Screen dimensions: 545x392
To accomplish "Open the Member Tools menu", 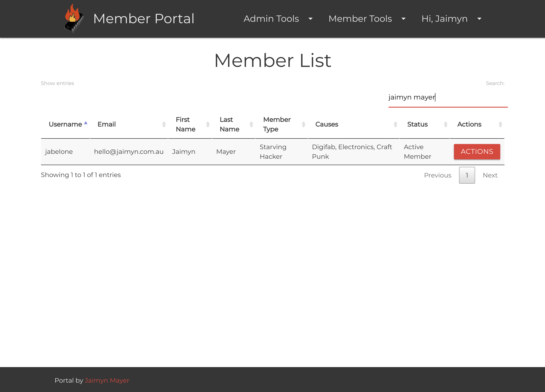I will coord(360,19).
